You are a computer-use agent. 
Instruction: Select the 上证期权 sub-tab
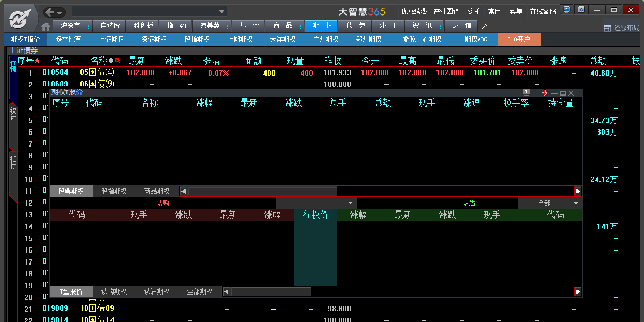click(111, 39)
